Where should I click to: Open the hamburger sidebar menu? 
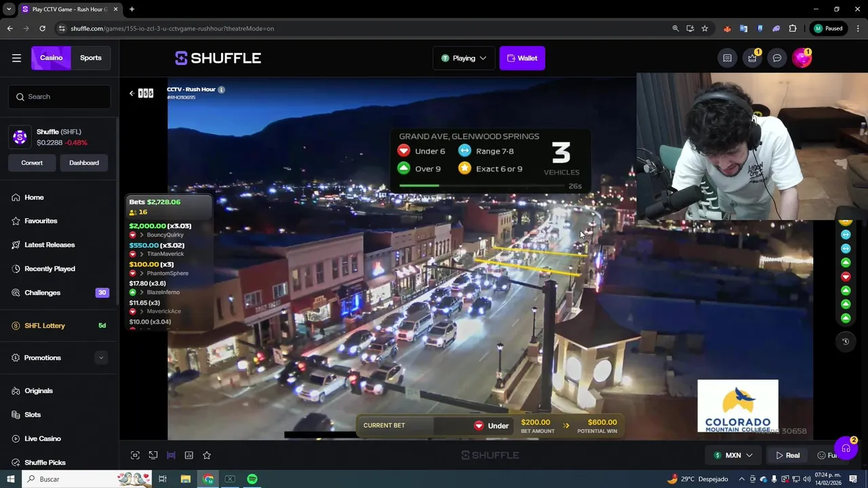pos(16,58)
